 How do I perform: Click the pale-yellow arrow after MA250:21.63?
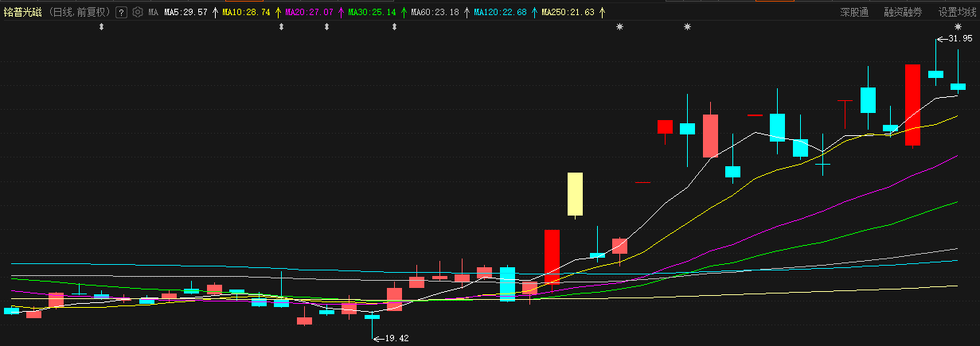[x=602, y=13]
